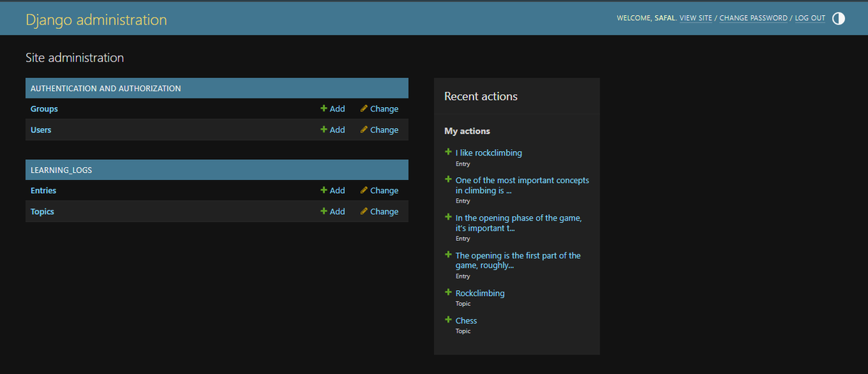This screenshot has height=374, width=868.
Task: Log out via the Log Out link
Action: [x=810, y=18]
